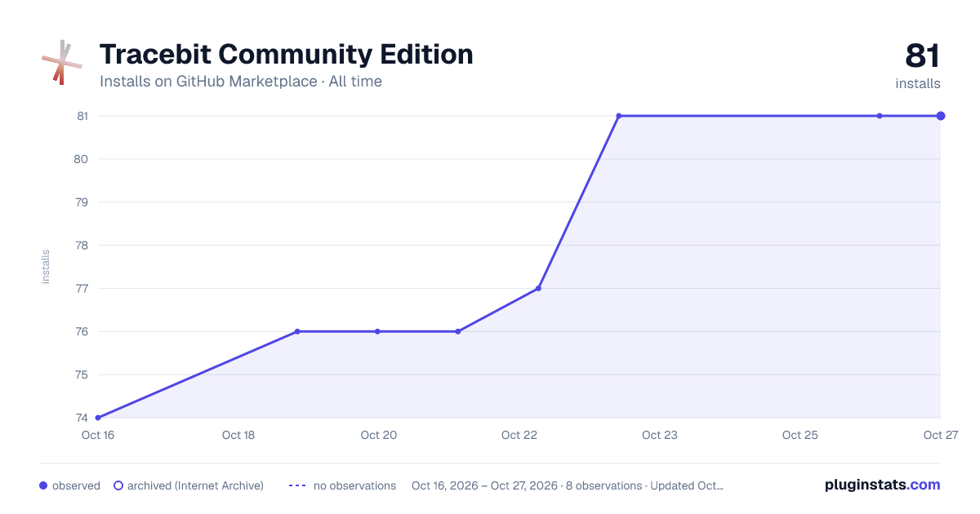Click the y-axis label 81

click(x=82, y=116)
